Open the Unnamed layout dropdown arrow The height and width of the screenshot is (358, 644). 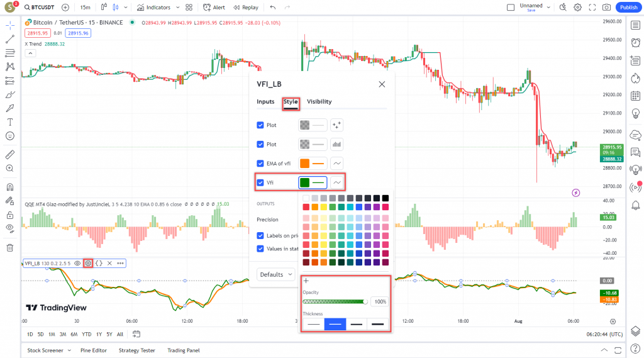548,7
